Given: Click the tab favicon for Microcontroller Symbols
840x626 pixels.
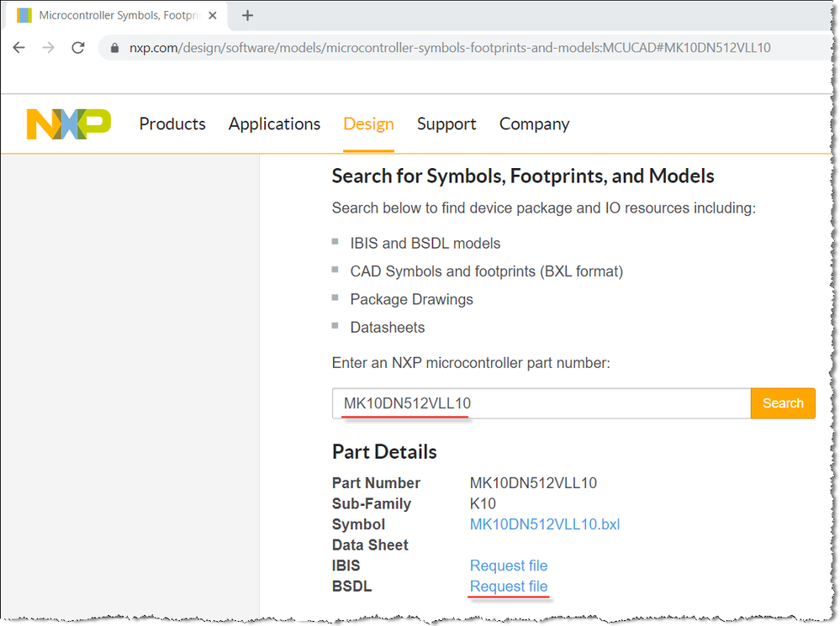Looking at the screenshot, I should click(x=24, y=15).
